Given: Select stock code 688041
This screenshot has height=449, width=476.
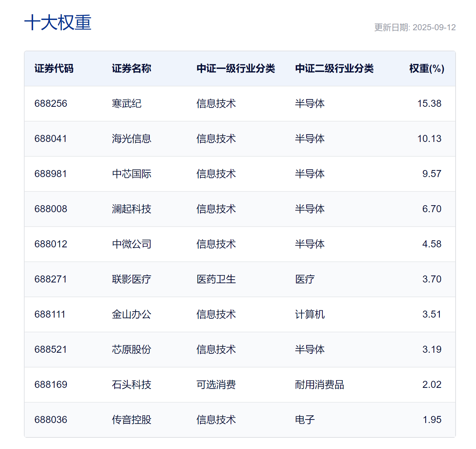Looking at the screenshot, I should [x=51, y=139].
